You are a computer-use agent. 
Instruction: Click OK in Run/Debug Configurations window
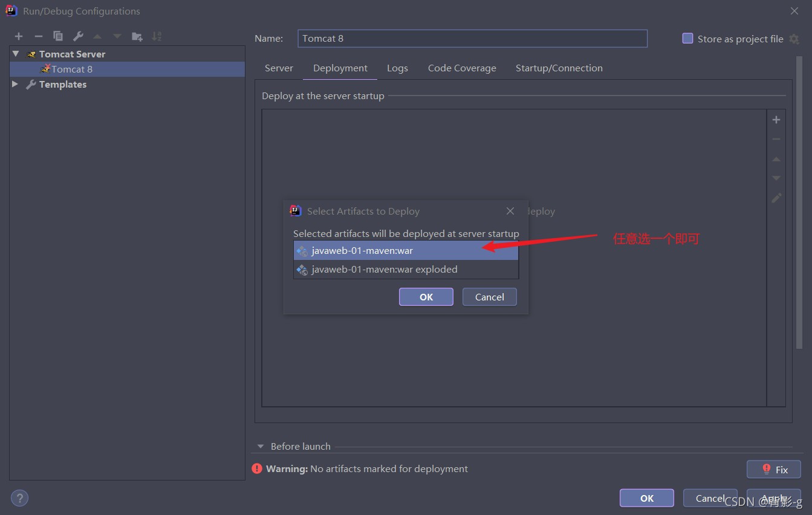(647, 498)
